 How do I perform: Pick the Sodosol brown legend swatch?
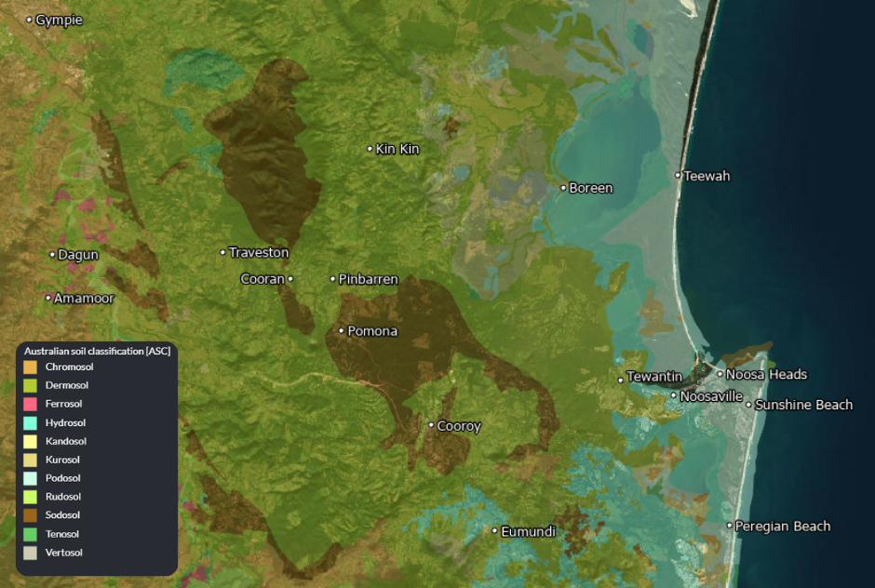[30, 515]
